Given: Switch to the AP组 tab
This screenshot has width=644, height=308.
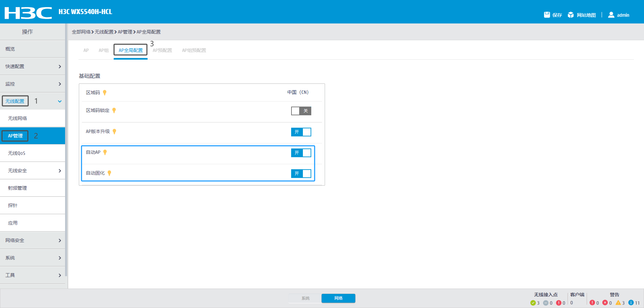Looking at the screenshot, I should 103,50.
